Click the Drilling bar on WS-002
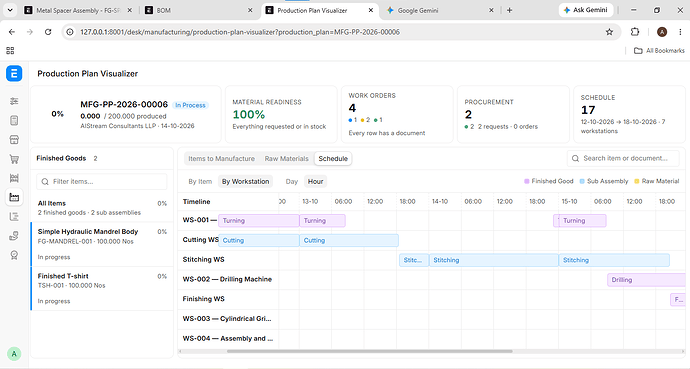 coord(646,280)
